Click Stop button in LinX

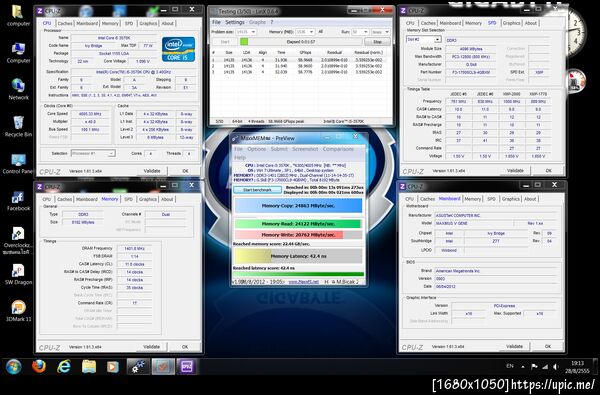(x=377, y=42)
